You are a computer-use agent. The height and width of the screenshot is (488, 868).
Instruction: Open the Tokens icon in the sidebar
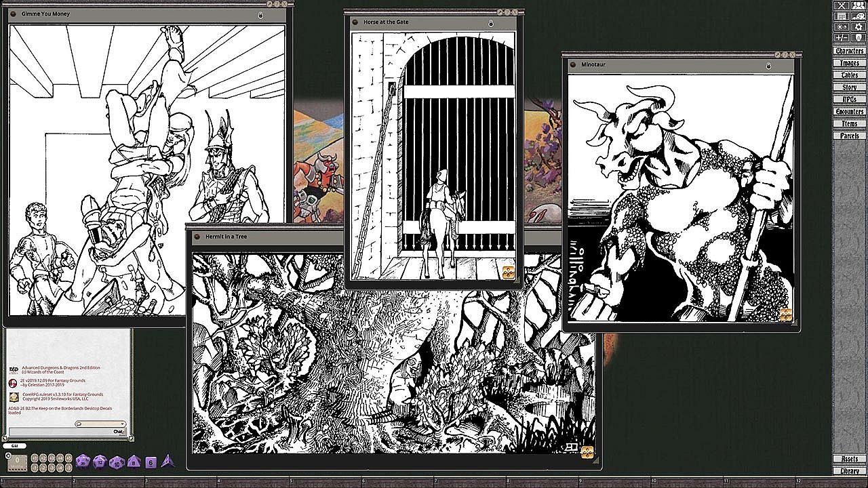pos(857,38)
